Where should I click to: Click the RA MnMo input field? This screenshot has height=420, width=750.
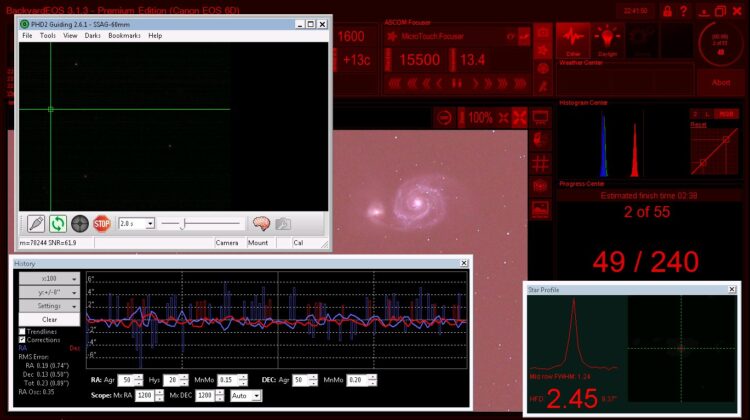tap(227, 380)
